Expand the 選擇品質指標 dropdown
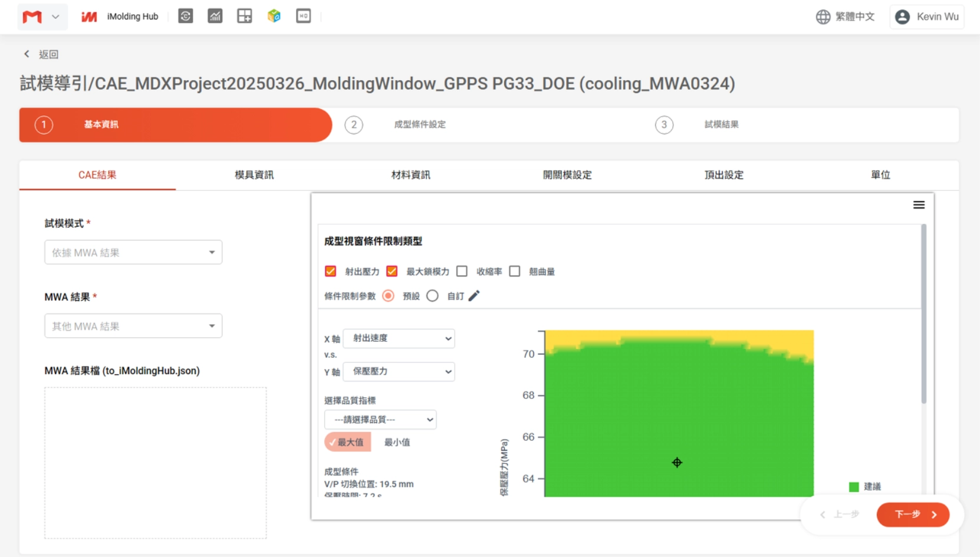Image resolution: width=980 pixels, height=557 pixels. coord(380,420)
